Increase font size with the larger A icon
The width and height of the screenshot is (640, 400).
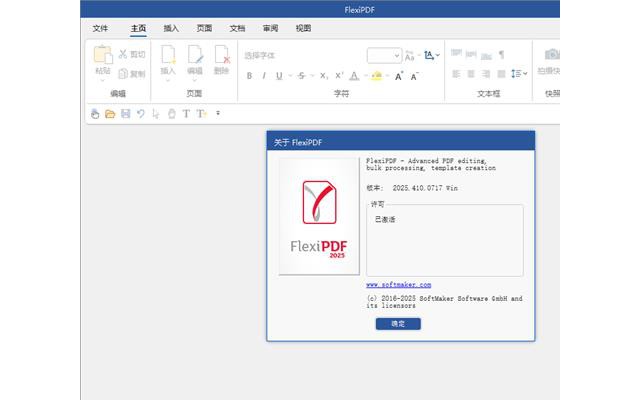399,76
